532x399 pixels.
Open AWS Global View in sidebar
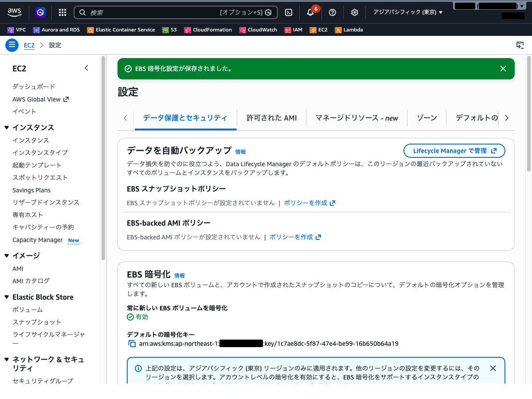[40, 99]
